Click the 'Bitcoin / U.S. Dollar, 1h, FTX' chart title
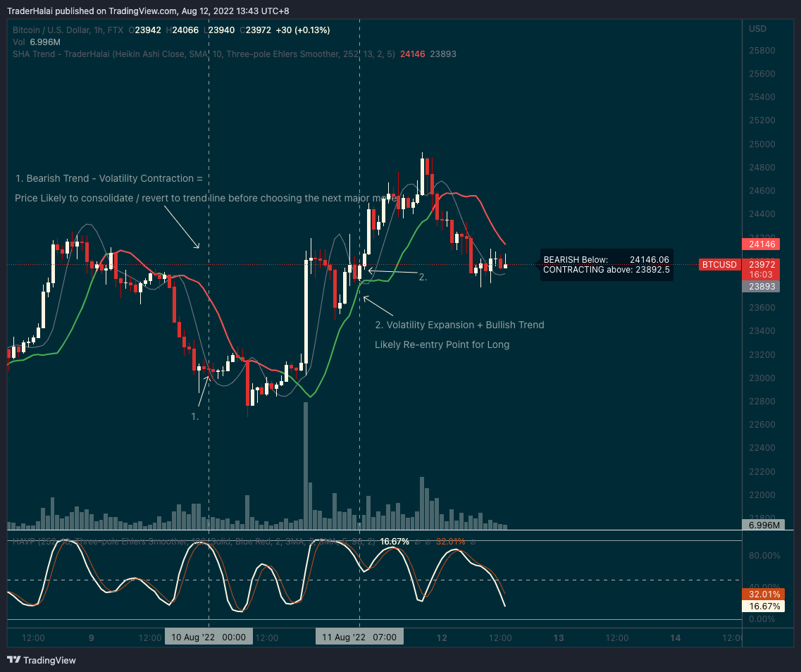Screen dimensions: 801x672 [x=68, y=30]
